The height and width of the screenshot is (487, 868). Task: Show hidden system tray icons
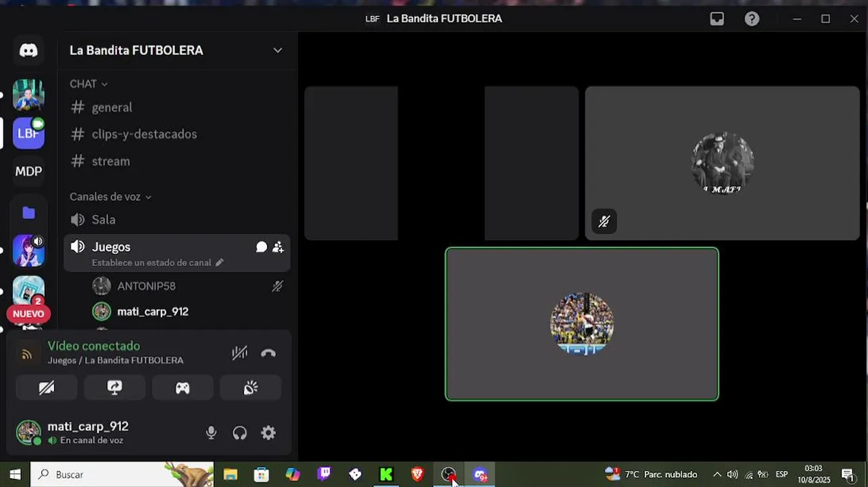(717, 475)
